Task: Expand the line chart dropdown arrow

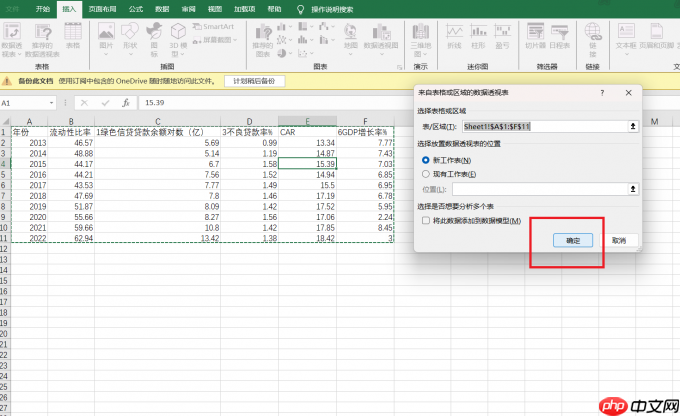Action: point(290,40)
